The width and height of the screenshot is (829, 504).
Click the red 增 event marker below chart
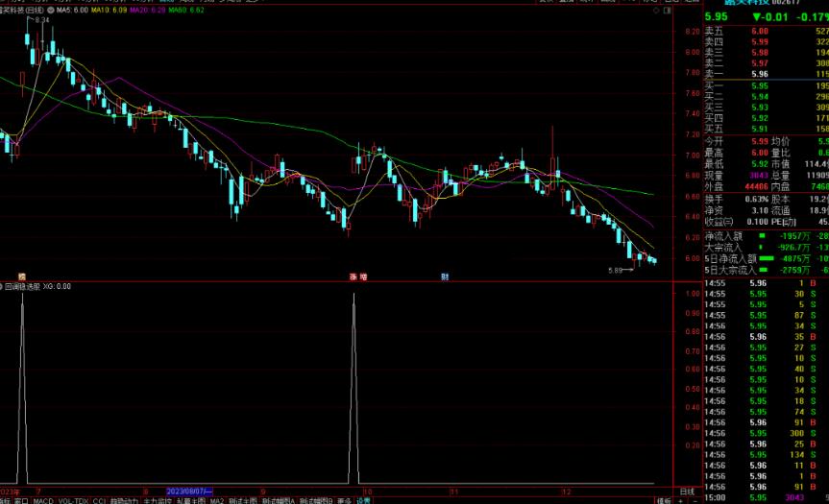(x=363, y=276)
